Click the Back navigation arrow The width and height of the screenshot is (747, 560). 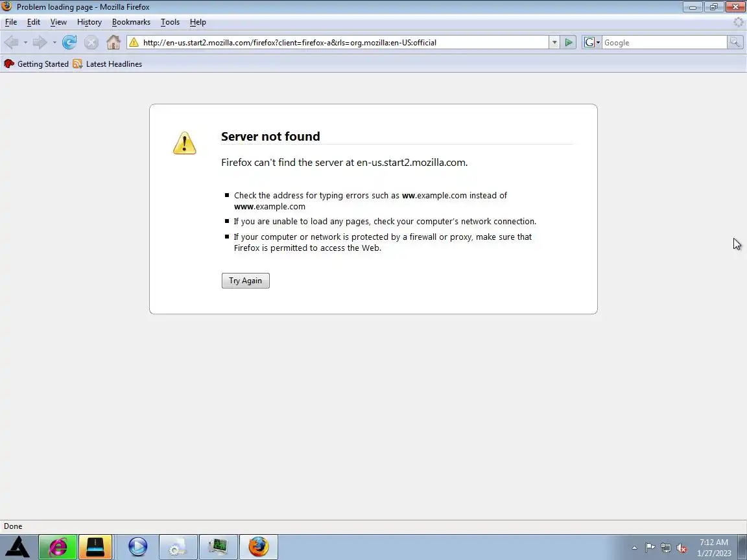(11, 42)
